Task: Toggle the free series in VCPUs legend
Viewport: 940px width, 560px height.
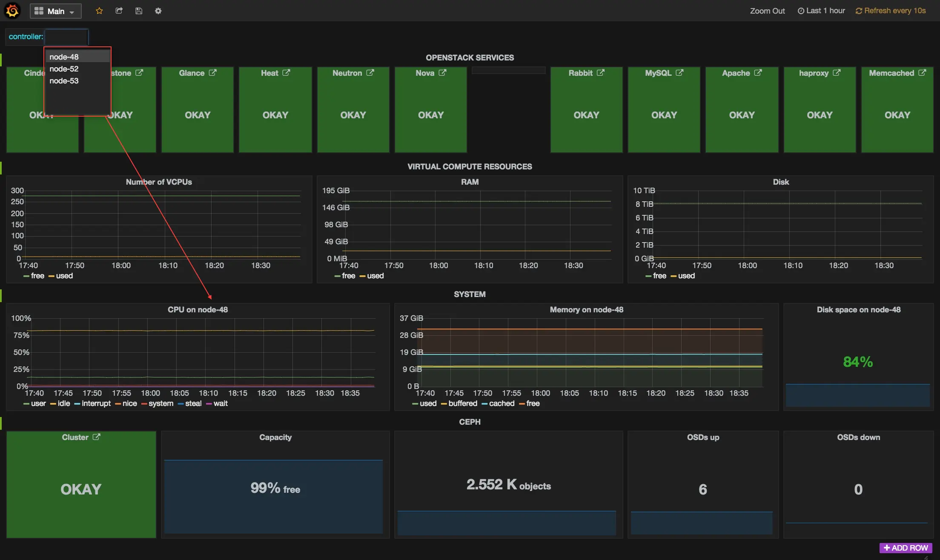Action: (x=37, y=276)
